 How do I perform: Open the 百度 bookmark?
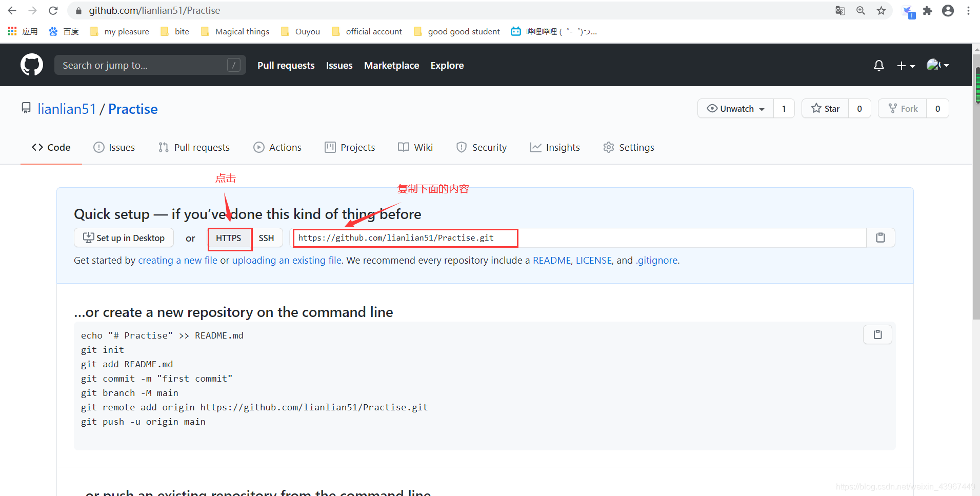64,31
